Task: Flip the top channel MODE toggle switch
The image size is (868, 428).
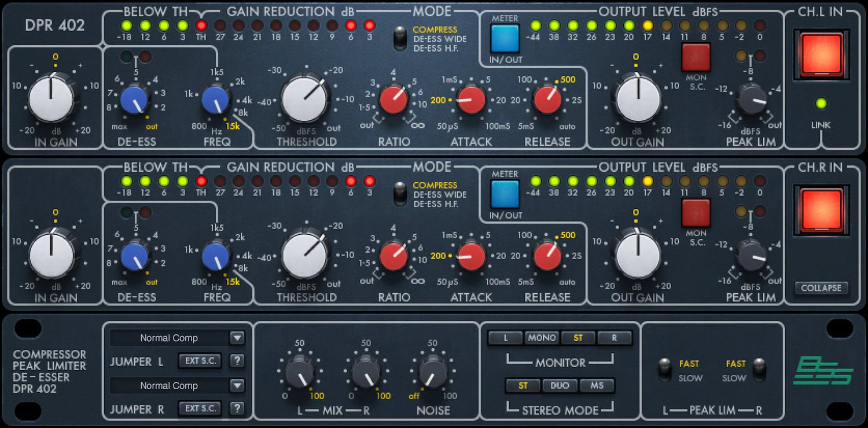Action: click(398, 38)
